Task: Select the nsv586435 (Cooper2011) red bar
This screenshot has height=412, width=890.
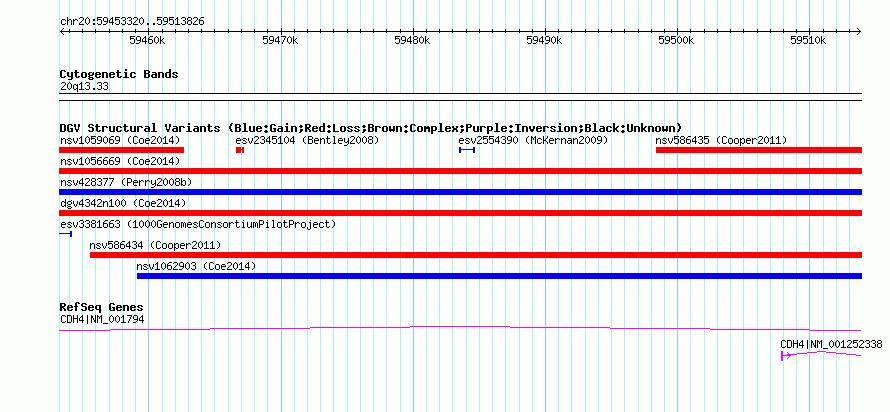Action: click(x=759, y=150)
